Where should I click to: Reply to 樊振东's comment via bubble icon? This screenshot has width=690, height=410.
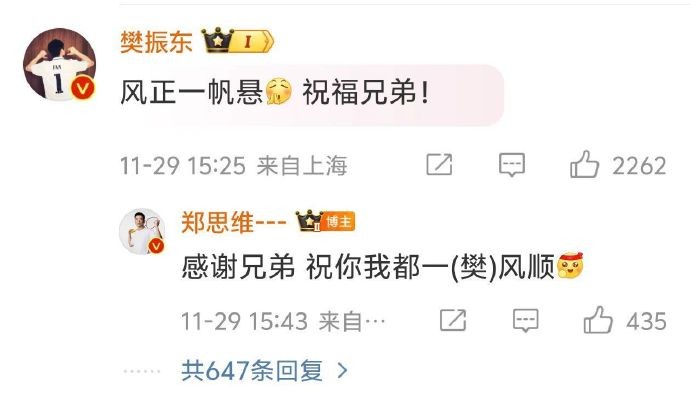[512, 165]
